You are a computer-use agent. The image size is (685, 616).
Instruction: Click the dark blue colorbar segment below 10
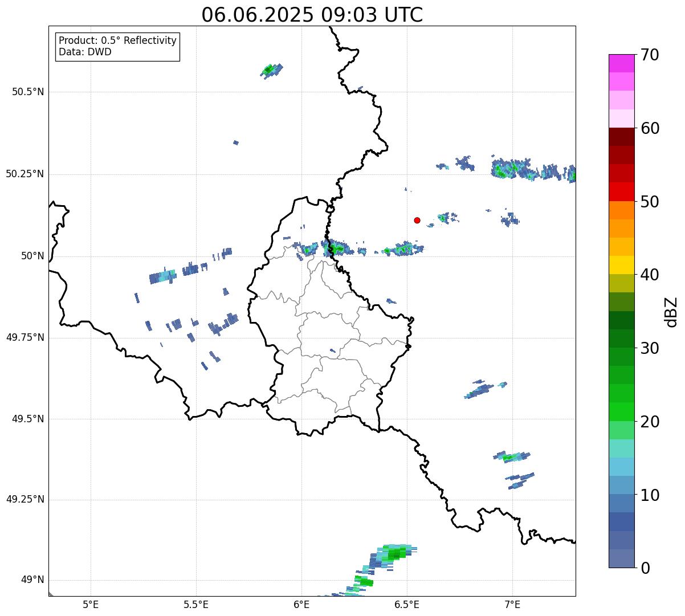click(x=622, y=521)
